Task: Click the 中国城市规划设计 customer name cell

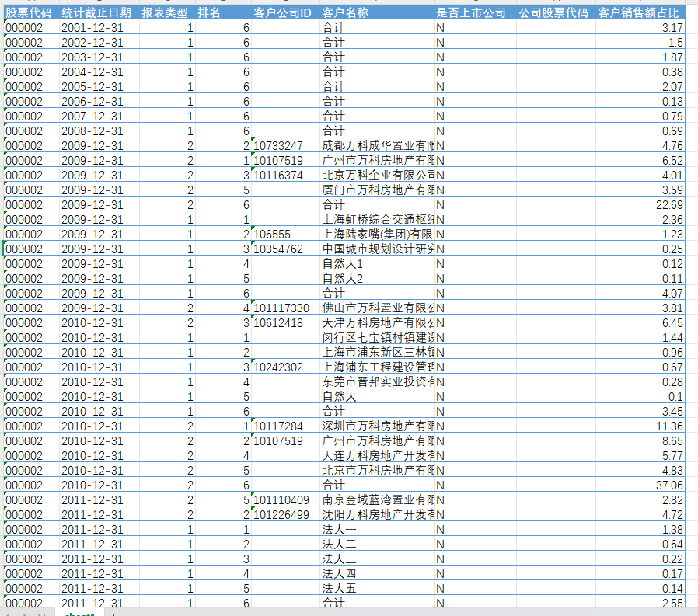Action: tap(377, 249)
